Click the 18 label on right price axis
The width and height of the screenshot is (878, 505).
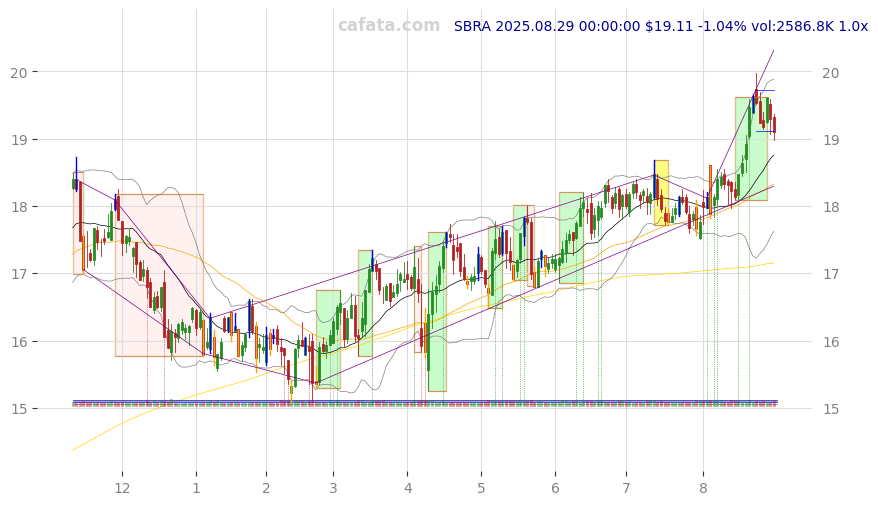tap(832, 207)
